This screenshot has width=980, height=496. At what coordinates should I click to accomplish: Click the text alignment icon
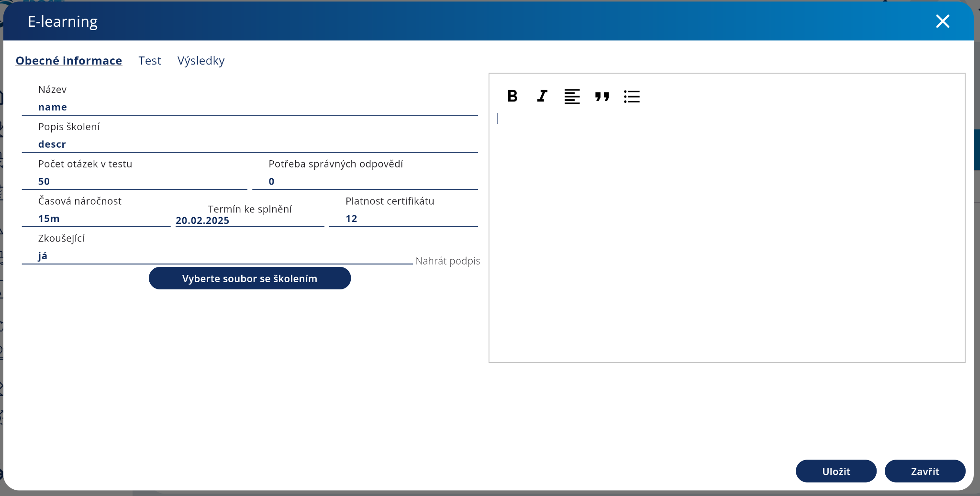click(572, 96)
